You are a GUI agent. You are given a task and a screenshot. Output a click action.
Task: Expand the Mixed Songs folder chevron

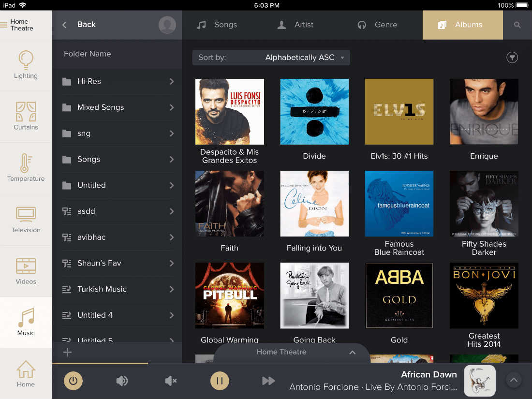[172, 107]
